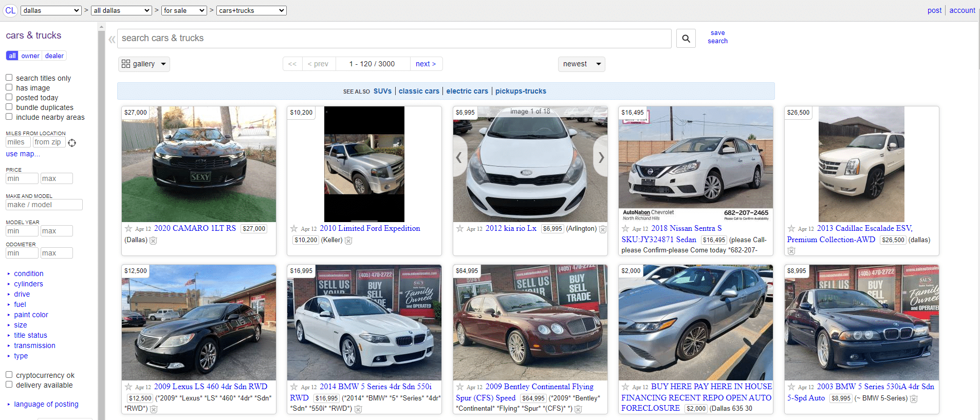Star the 2013 Cadillac Escalade ESV listing
The height and width of the screenshot is (420, 980).
791,229
